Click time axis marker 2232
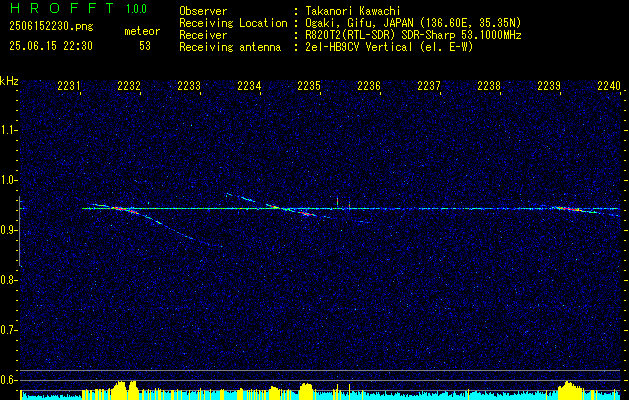The image size is (629, 400). [x=129, y=86]
